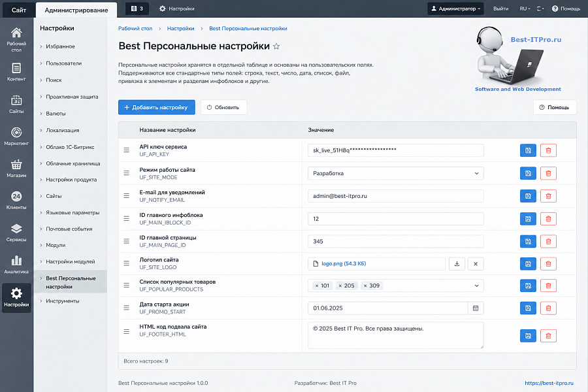
Task: Remove the logo.png file with the X icon
Action: point(476,264)
